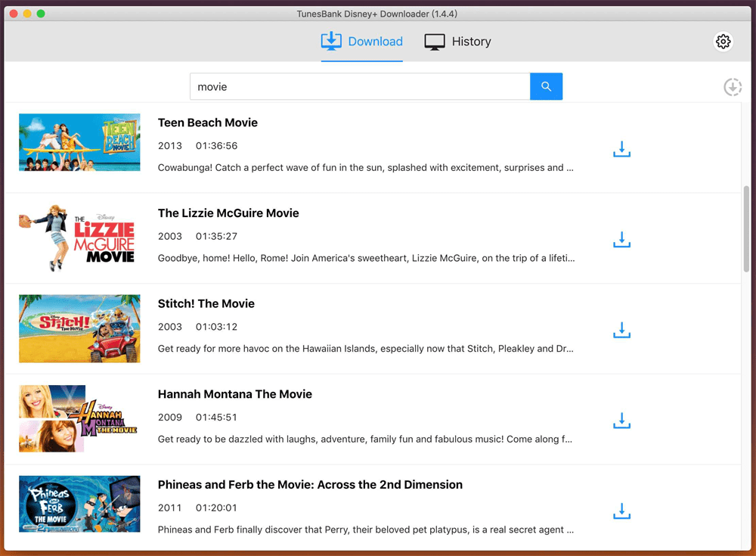
Task: Download Stitch! The Movie with its icon
Action: coord(621,330)
